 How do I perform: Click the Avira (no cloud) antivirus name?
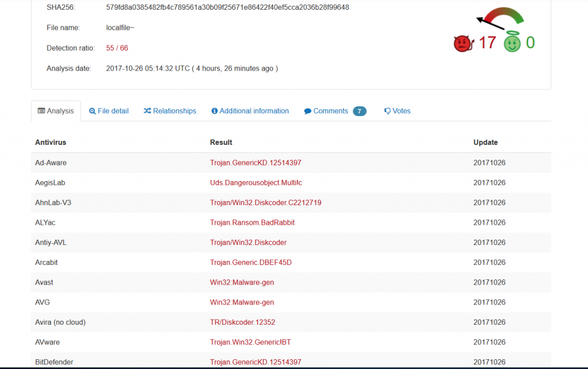pos(60,322)
